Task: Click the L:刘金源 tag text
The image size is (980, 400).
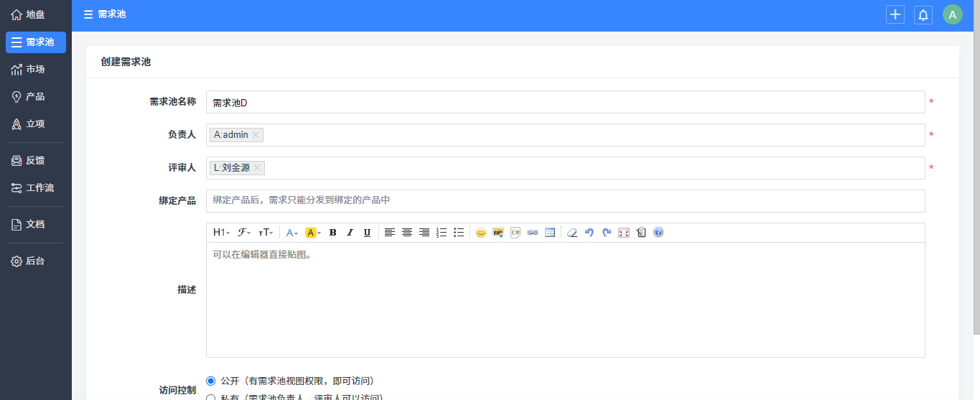Action: point(232,168)
